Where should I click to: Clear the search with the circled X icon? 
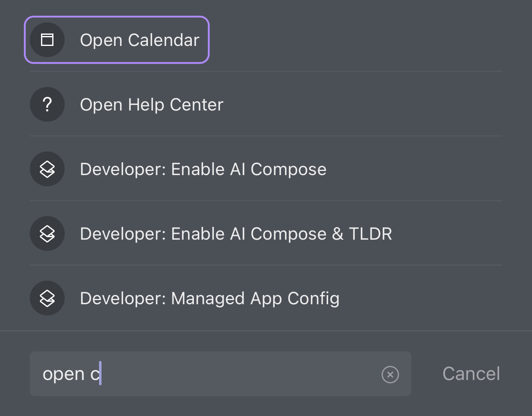point(390,375)
